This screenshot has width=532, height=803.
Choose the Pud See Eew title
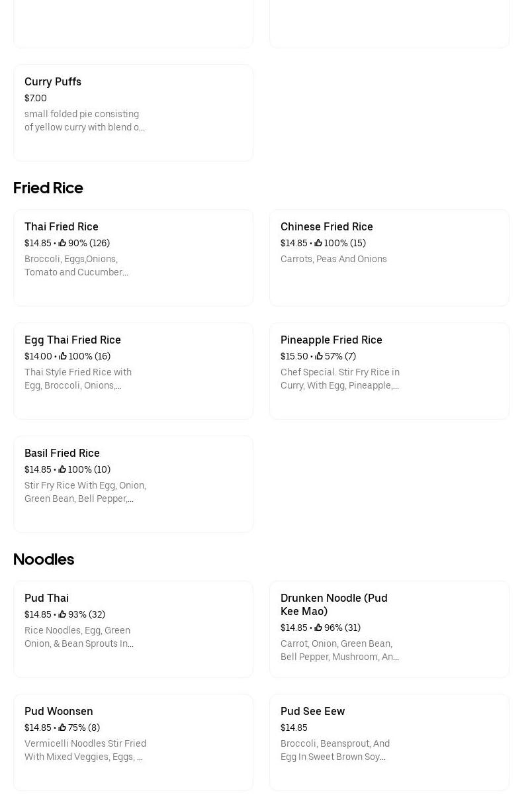coord(313,711)
